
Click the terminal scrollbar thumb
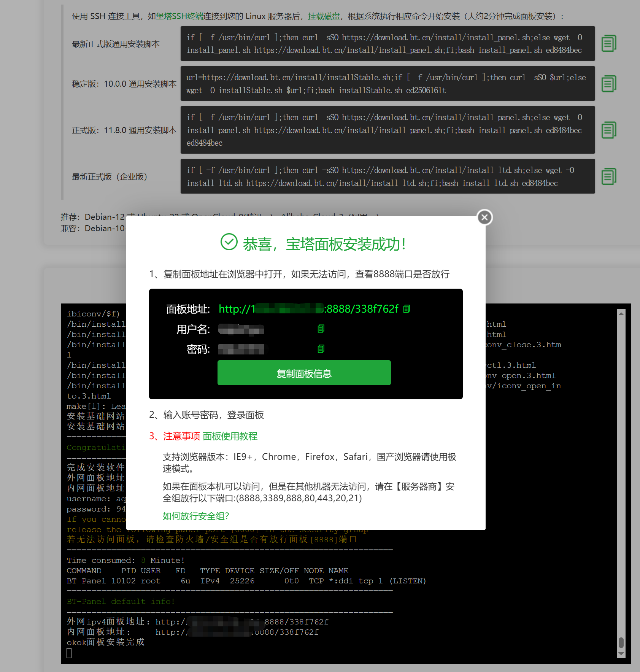[x=621, y=642]
